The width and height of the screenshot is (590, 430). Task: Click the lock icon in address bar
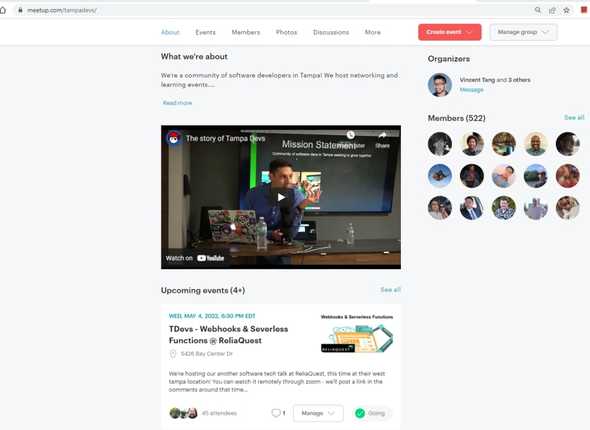coord(20,10)
